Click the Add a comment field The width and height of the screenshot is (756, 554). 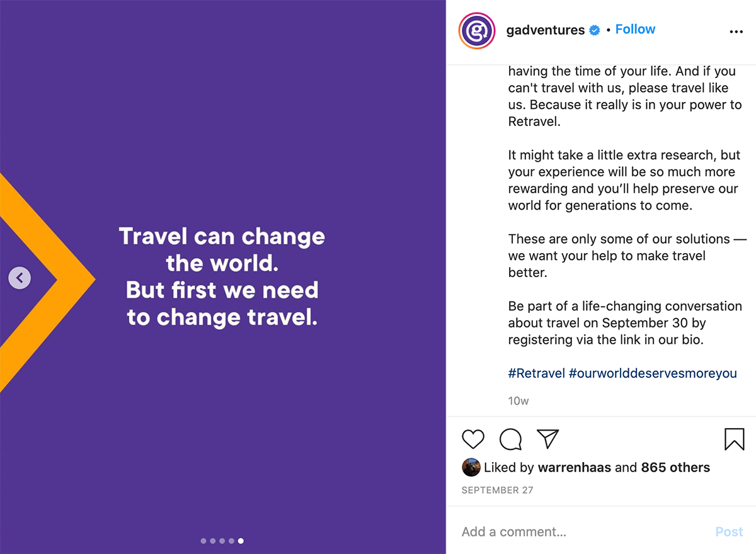point(586,532)
